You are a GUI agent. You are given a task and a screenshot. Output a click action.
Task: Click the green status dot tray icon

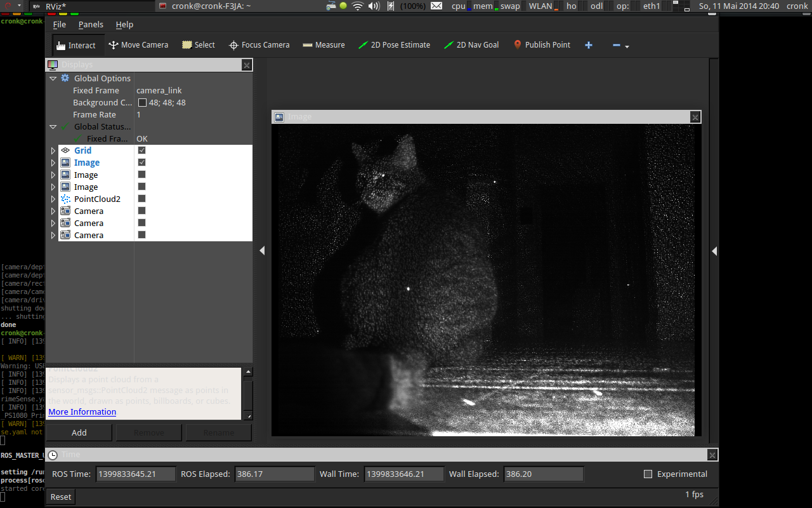343,6
